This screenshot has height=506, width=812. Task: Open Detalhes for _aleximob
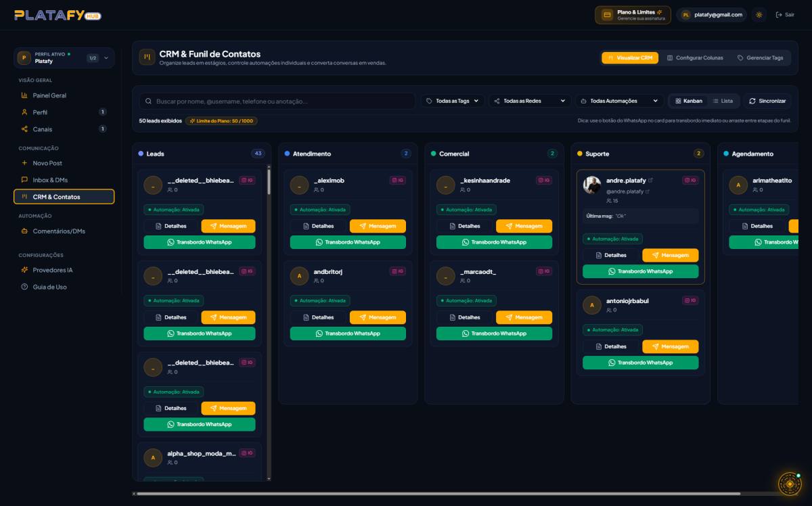318,226
